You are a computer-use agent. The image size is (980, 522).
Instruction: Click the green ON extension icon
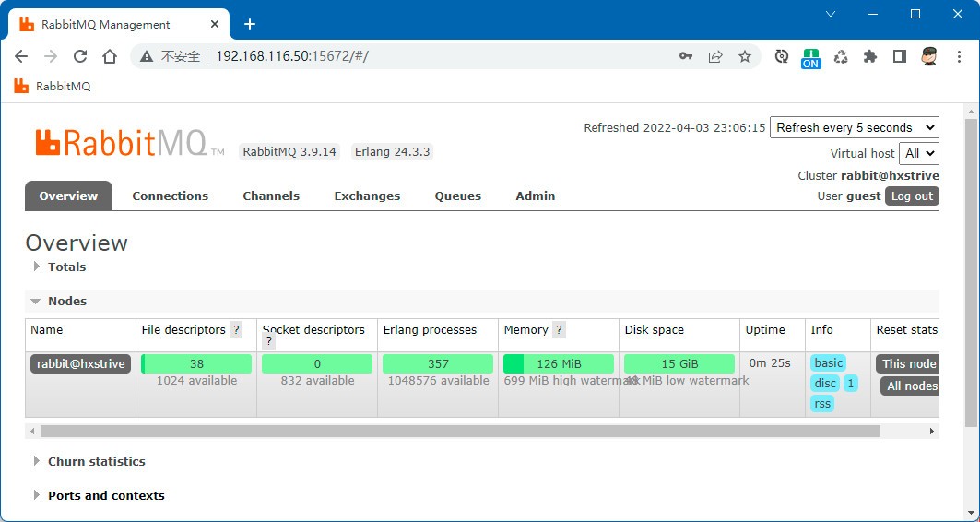click(x=810, y=58)
